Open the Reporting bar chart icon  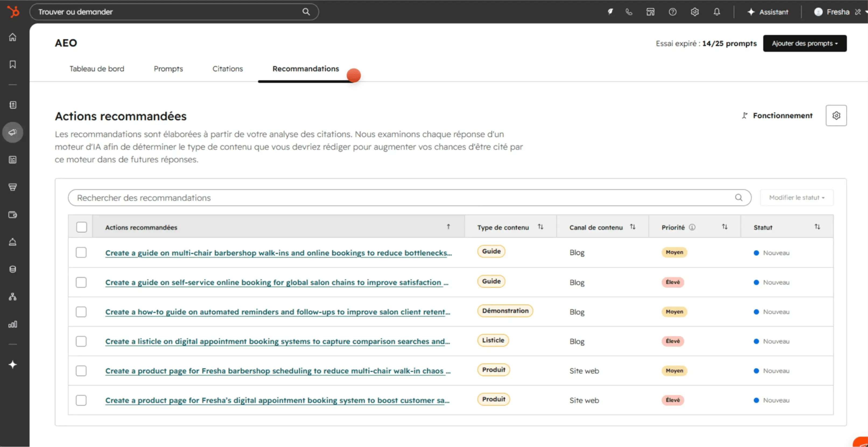pyautogui.click(x=12, y=324)
